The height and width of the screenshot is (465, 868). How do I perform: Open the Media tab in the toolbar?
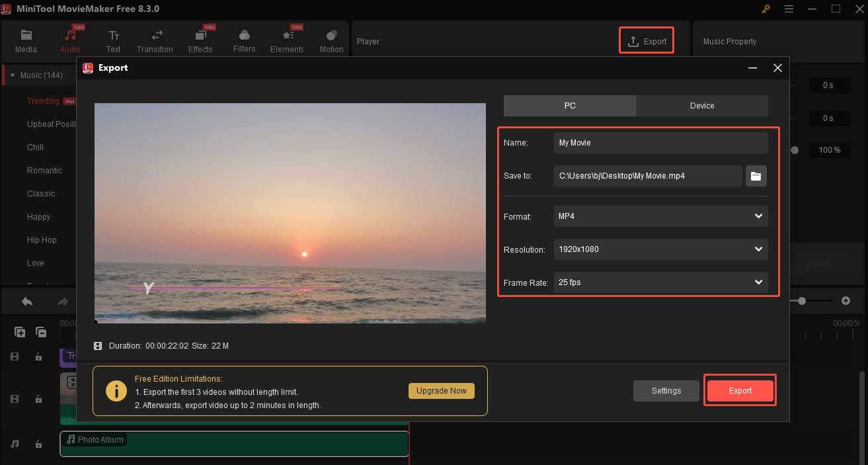[26, 41]
